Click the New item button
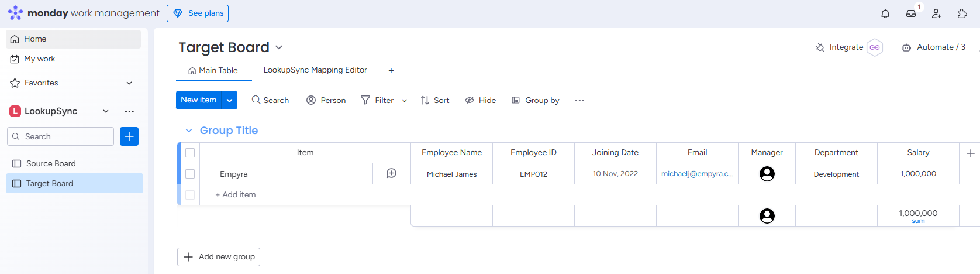The image size is (980, 274). [x=199, y=100]
